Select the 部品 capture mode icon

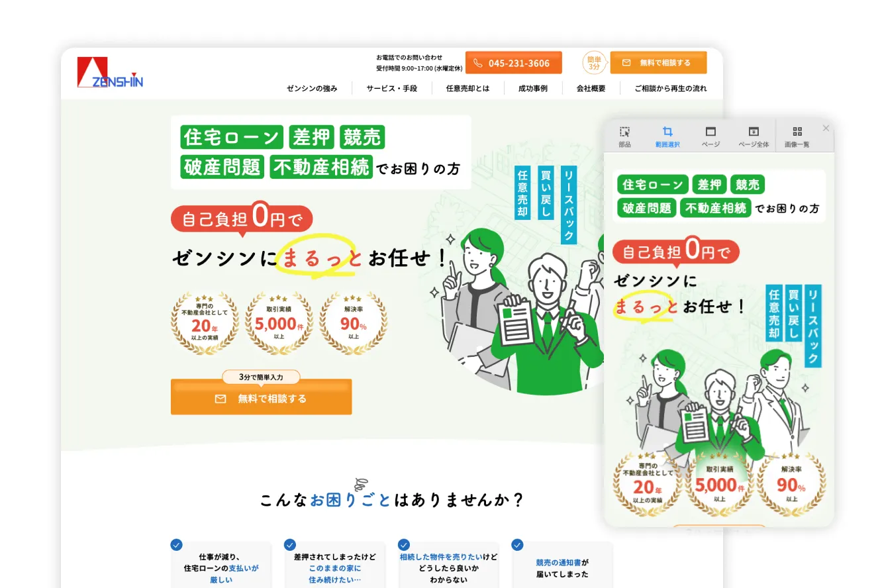tap(624, 136)
